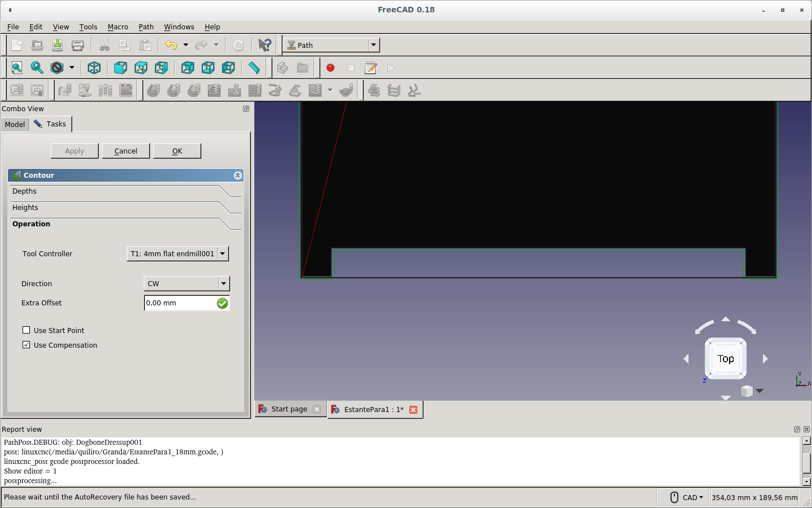Save the document with the save icon
Screen dimensions: 812x508
tap(58, 45)
